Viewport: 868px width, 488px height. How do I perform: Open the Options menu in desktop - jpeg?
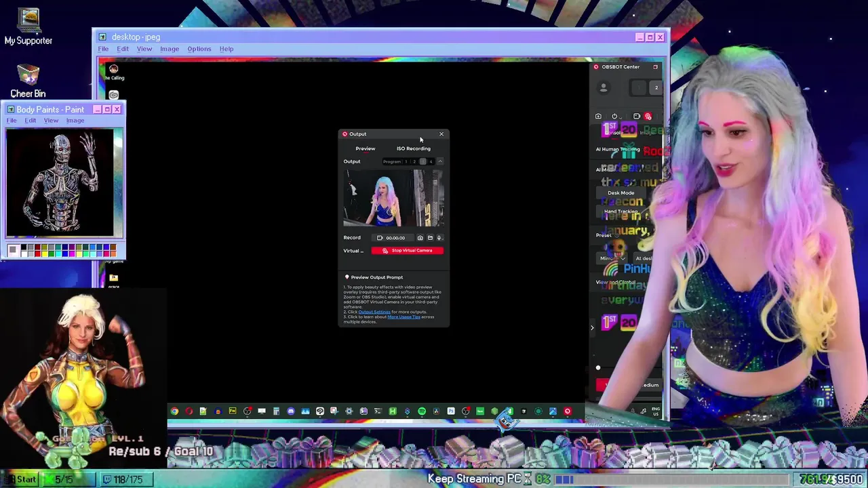tap(199, 49)
